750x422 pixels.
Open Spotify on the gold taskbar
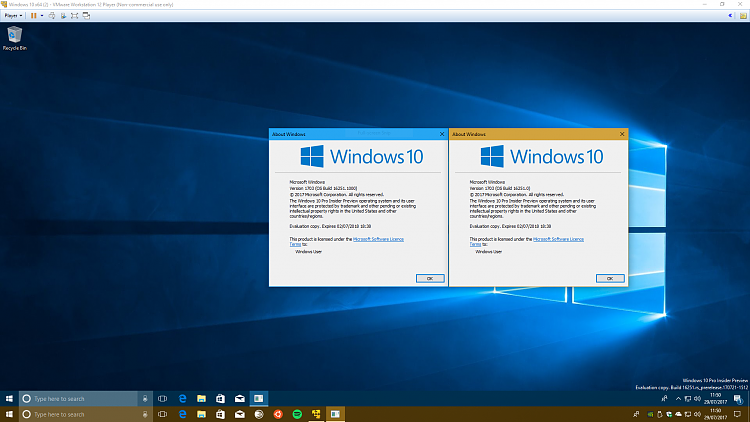click(x=297, y=414)
